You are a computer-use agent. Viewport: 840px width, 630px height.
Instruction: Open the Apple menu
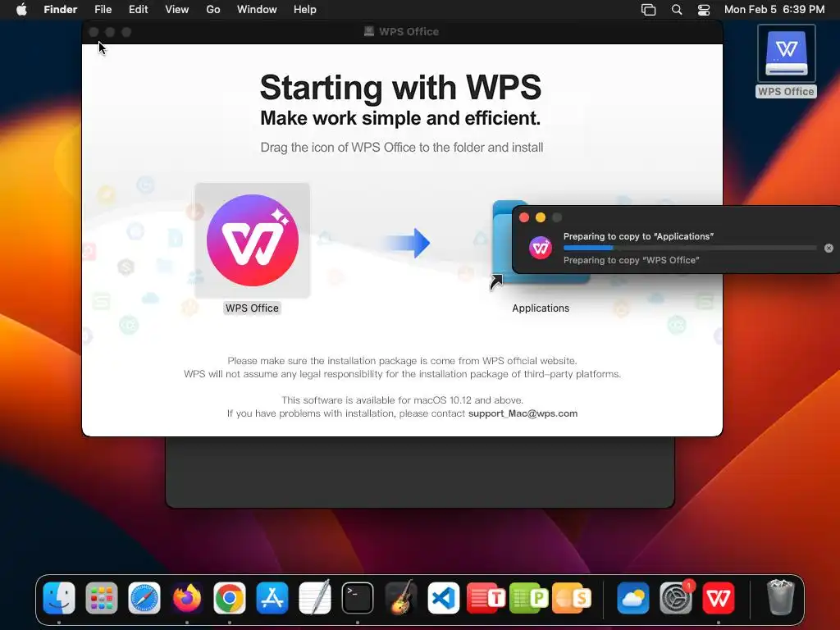tap(21, 10)
